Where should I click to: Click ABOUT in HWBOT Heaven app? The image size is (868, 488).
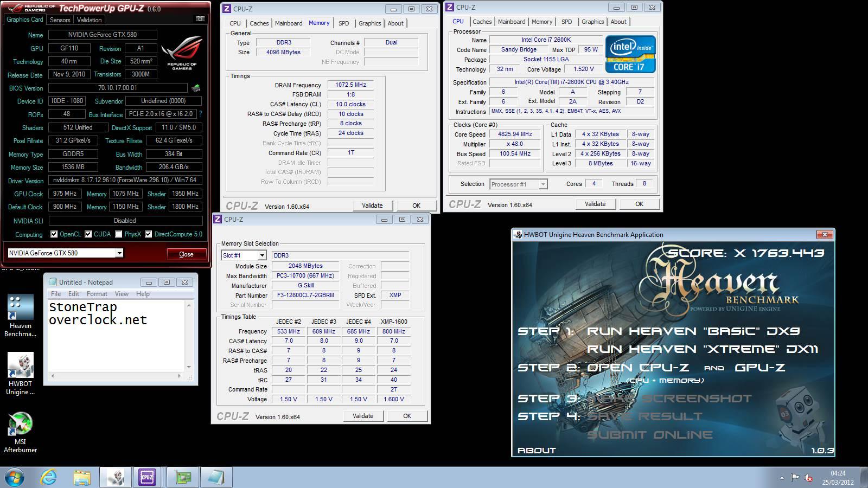(x=537, y=450)
